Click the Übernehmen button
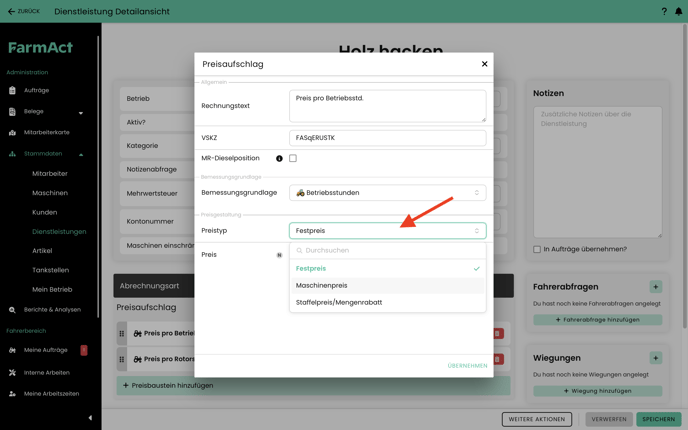Screen dimensions: 688x430 467,366
